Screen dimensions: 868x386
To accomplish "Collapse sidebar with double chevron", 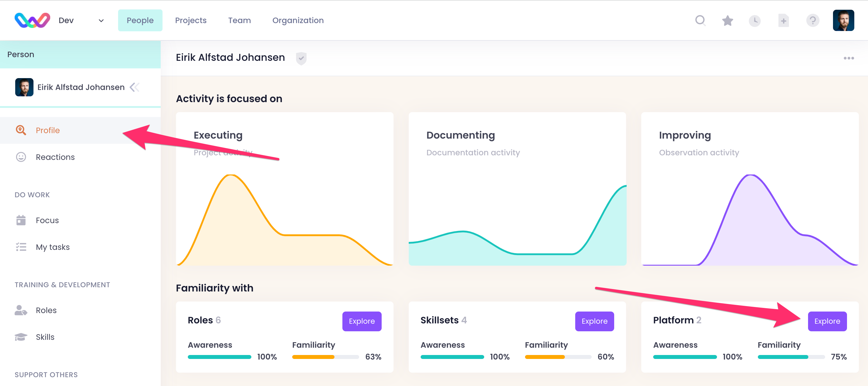I will [x=135, y=87].
